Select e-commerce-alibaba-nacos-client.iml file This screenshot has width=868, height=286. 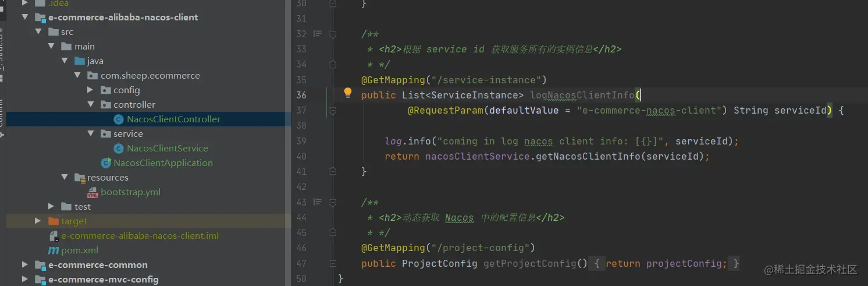[x=140, y=236]
